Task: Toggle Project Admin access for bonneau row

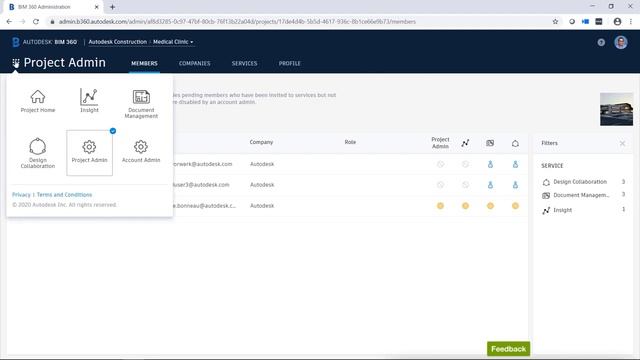Action: click(x=440, y=206)
